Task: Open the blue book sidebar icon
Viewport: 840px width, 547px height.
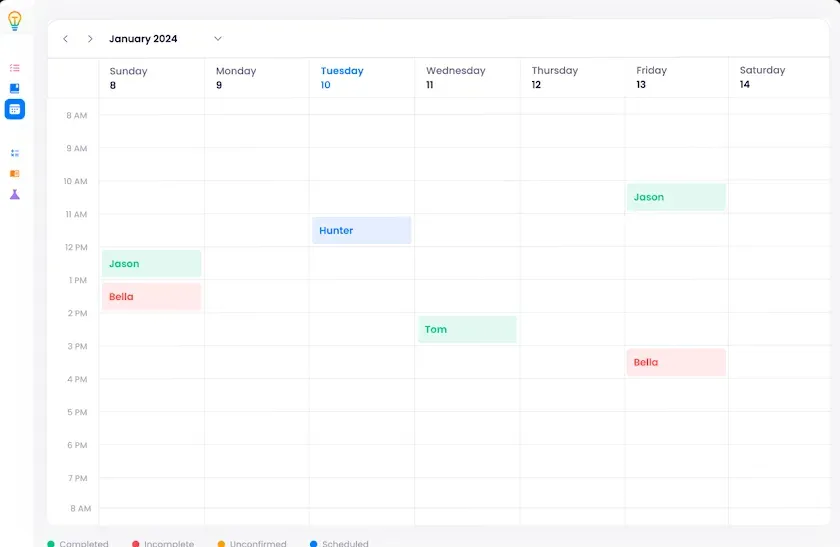Action: (x=14, y=88)
